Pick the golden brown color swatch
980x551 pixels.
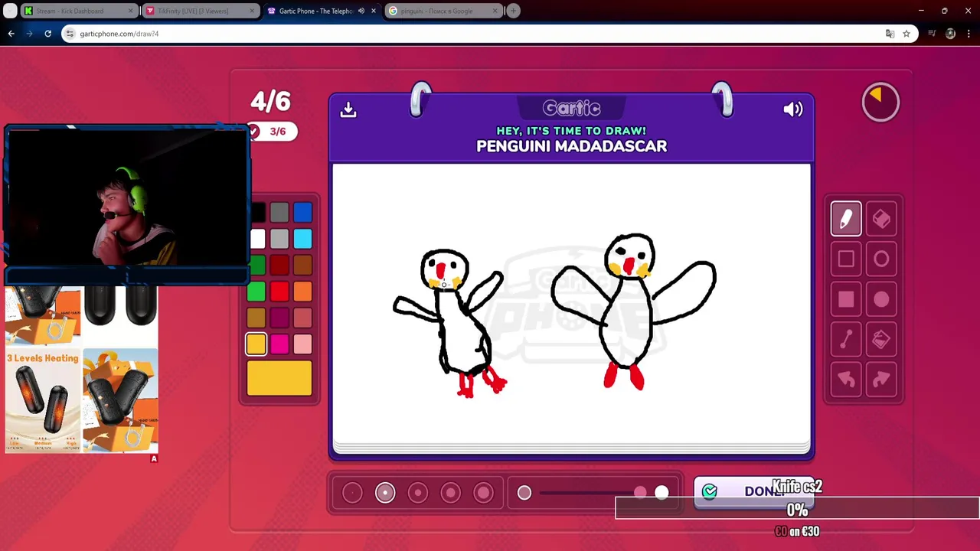pos(256,318)
